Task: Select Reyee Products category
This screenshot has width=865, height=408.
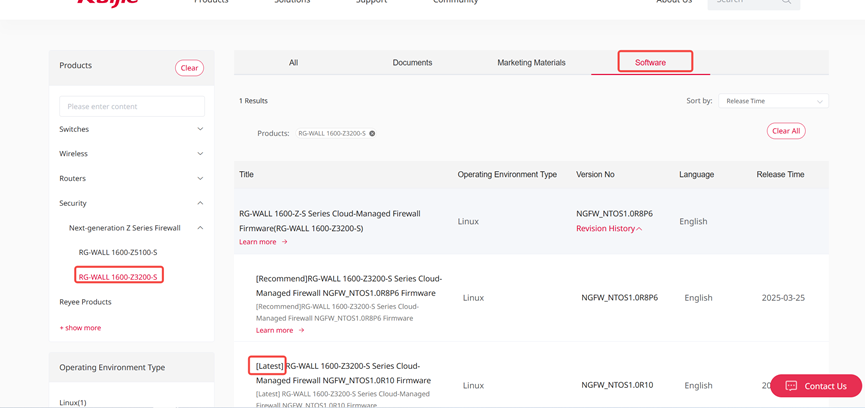Action: (85, 302)
